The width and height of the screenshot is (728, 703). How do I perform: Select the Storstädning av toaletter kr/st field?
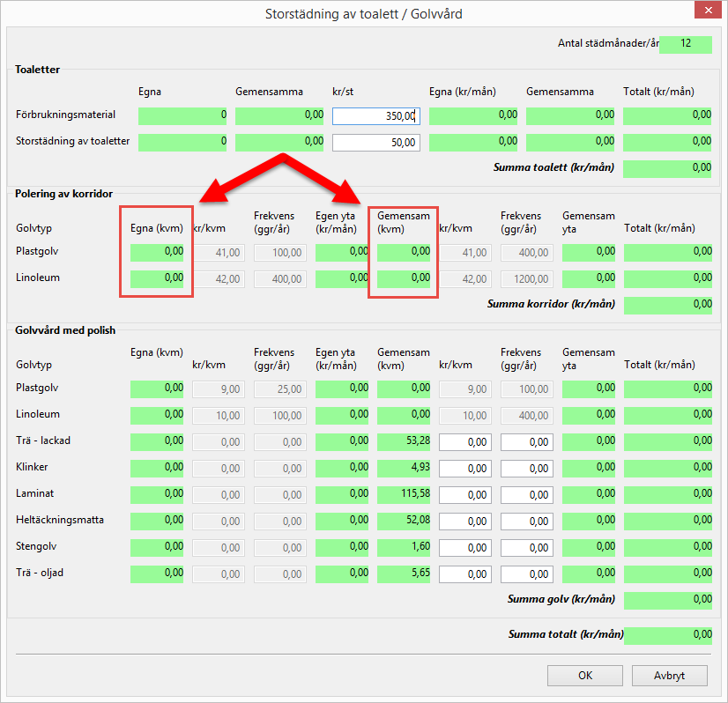coord(376,143)
